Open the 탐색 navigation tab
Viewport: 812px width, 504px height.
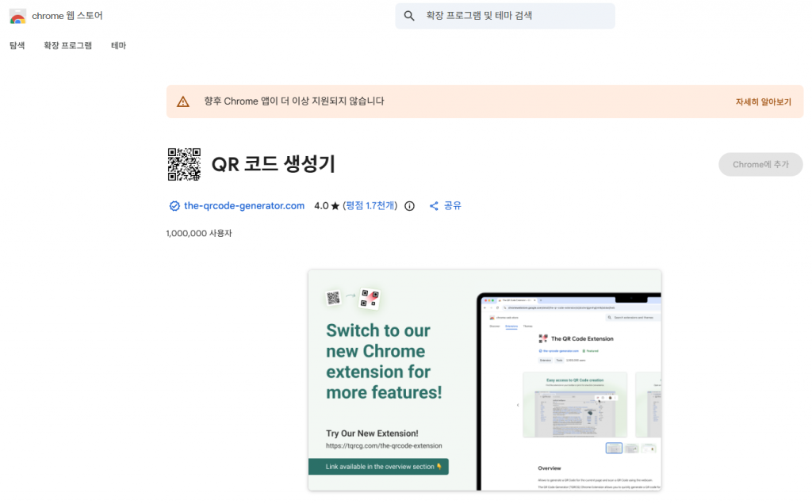coord(17,45)
